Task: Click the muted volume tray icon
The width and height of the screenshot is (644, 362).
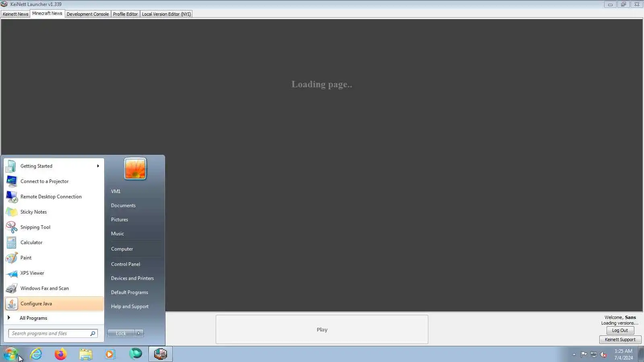Action: point(603,354)
